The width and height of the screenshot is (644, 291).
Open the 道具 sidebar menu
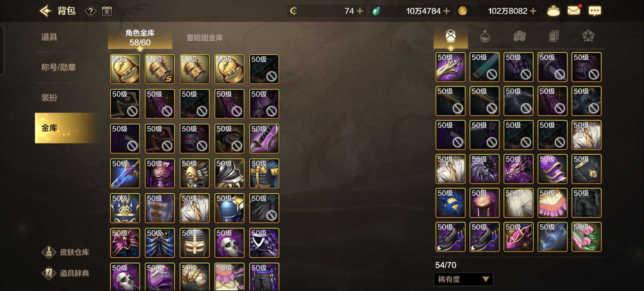pos(49,37)
